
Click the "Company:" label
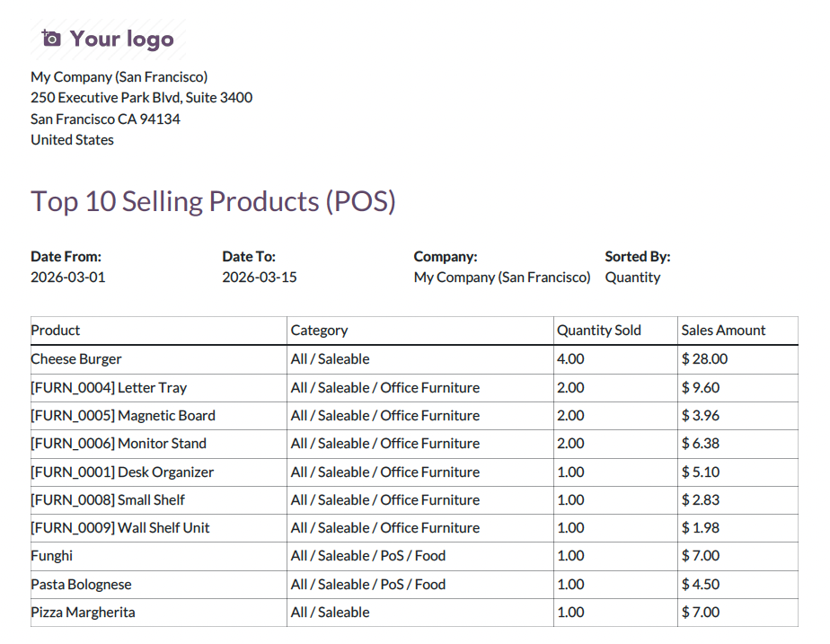point(446,257)
